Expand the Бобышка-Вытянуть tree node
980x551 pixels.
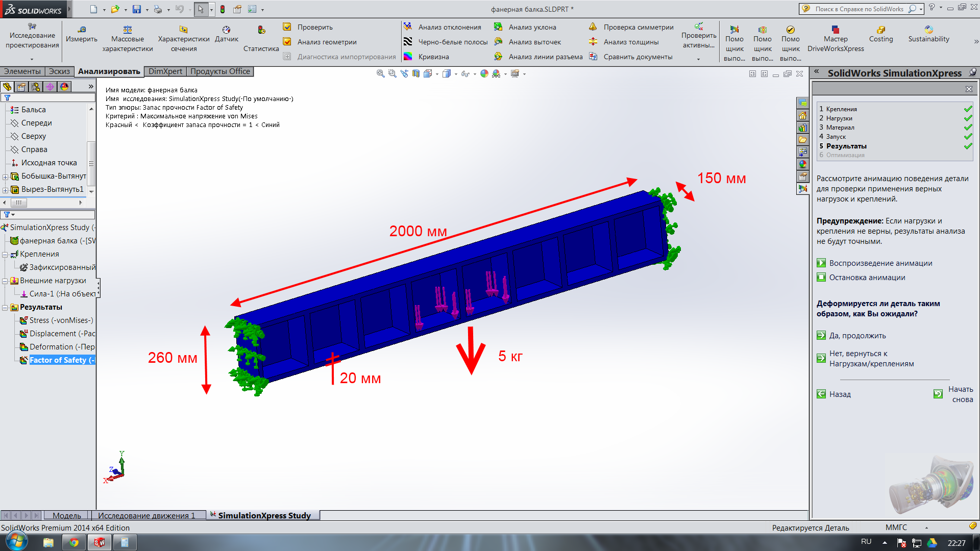tap(6, 177)
